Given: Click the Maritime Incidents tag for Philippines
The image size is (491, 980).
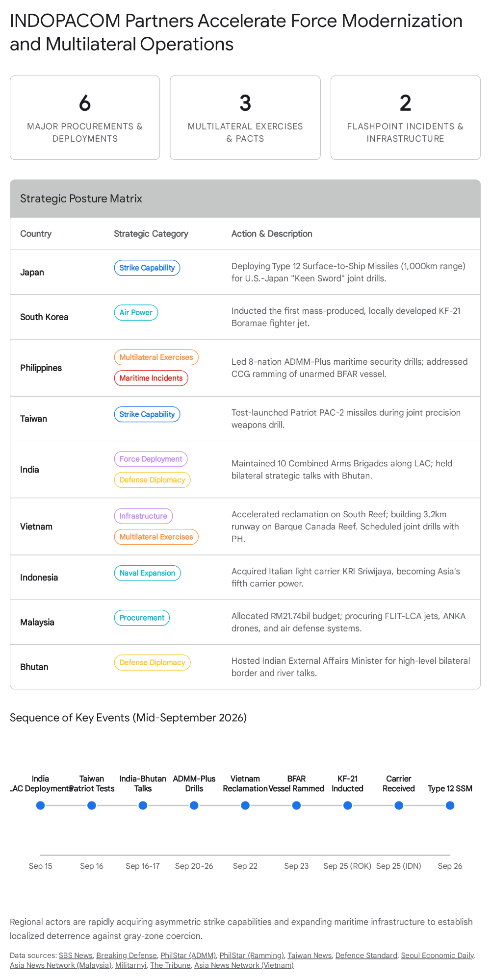Looking at the screenshot, I should pos(151,378).
